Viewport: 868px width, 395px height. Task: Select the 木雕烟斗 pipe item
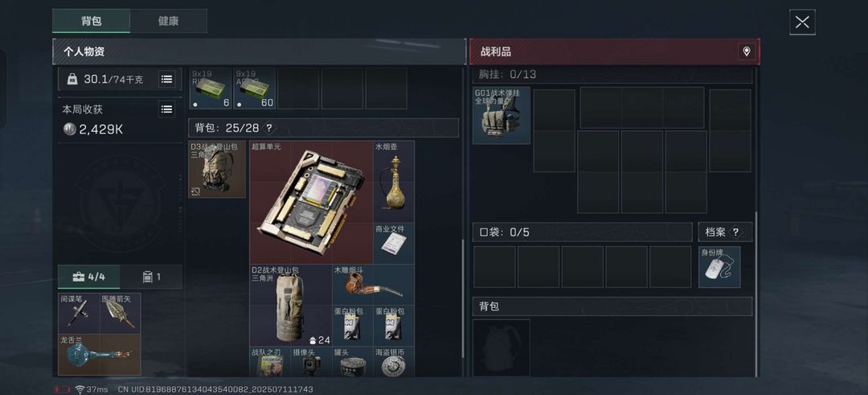[x=373, y=285]
